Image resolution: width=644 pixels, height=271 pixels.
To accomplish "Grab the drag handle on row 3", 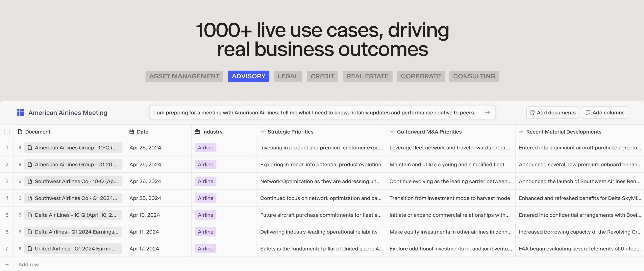I will pyautogui.click(x=20, y=181).
